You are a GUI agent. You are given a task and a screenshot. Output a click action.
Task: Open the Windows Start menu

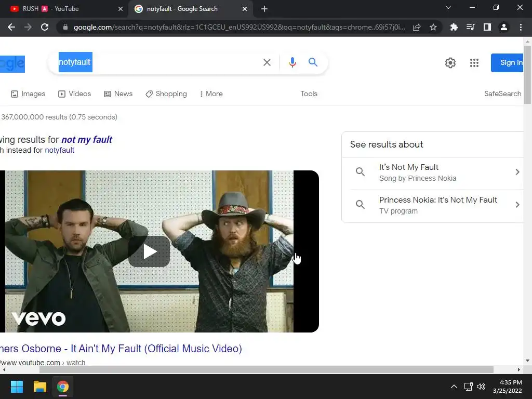coord(17,387)
